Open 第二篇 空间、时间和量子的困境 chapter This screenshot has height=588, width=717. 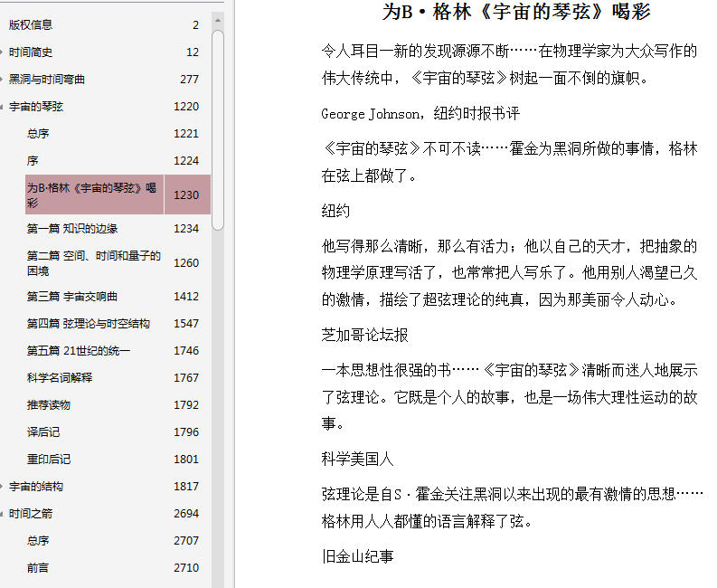tap(94, 263)
